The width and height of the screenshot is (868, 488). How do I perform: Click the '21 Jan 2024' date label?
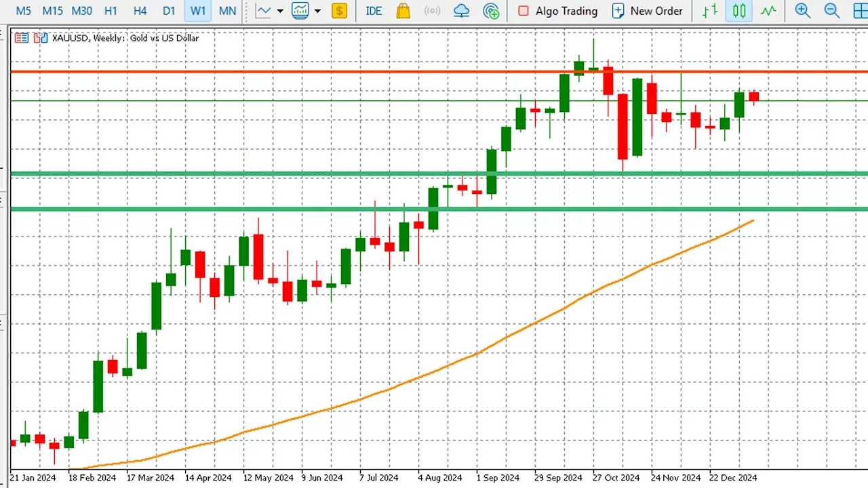tap(33, 478)
